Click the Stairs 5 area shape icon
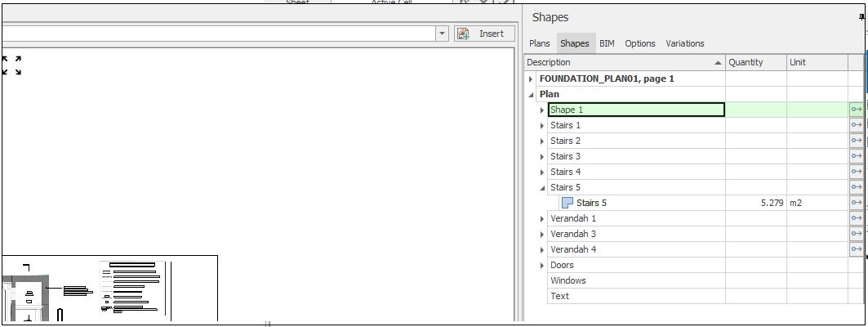868x327 pixels. pos(567,203)
